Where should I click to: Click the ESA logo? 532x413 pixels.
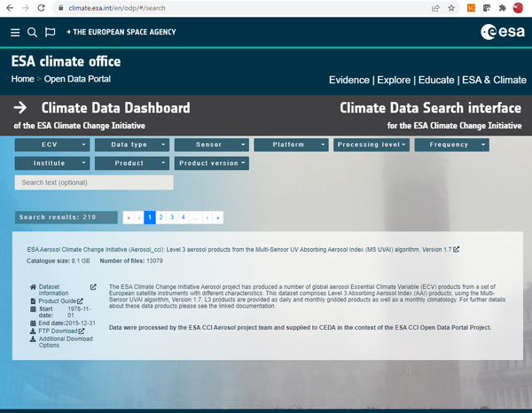(503, 32)
